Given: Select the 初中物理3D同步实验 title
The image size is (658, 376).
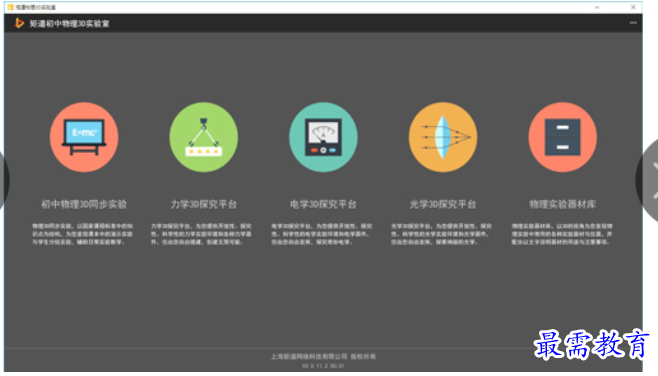Looking at the screenshot, I should [x=84, y=204].
